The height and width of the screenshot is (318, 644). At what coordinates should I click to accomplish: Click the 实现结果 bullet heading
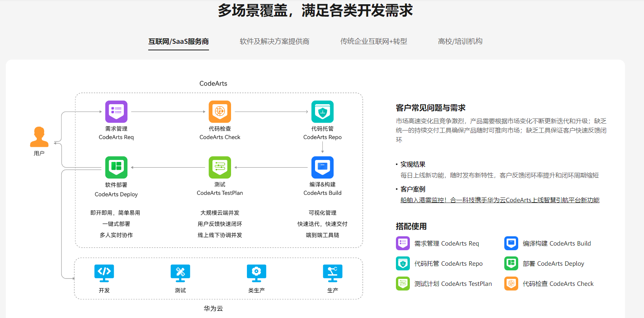click(x=413, y=164)
